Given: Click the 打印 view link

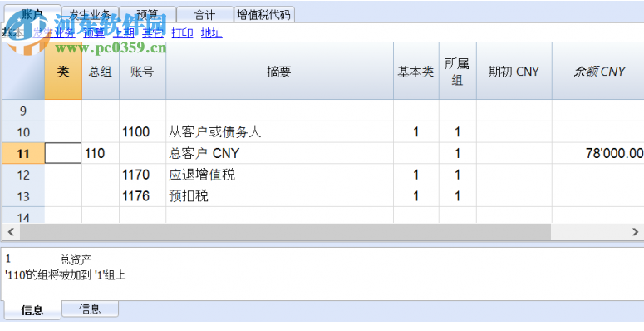Looking at the screenshot, I should click(182, 33).
